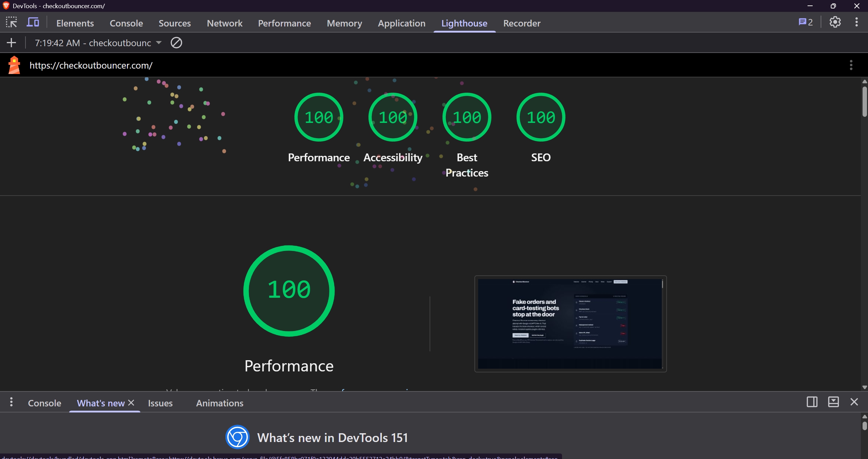Image resolution: width=868 pixels, height=459 pixels.
Task: Click the report scrollbar down arrow
Action: pos(865,387)
